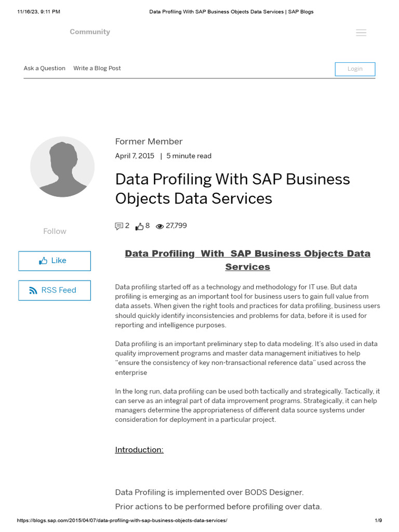This screenshot has height=532, width=399.
Task: Go to the Community link
Action: pos(90,32)
